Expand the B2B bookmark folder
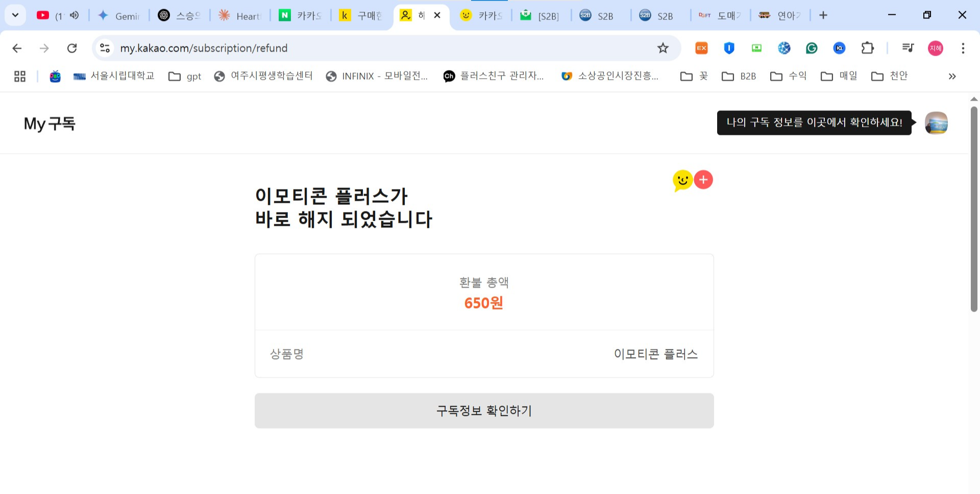The height and width of the screenshot is (494, 980). click(739, 76)
